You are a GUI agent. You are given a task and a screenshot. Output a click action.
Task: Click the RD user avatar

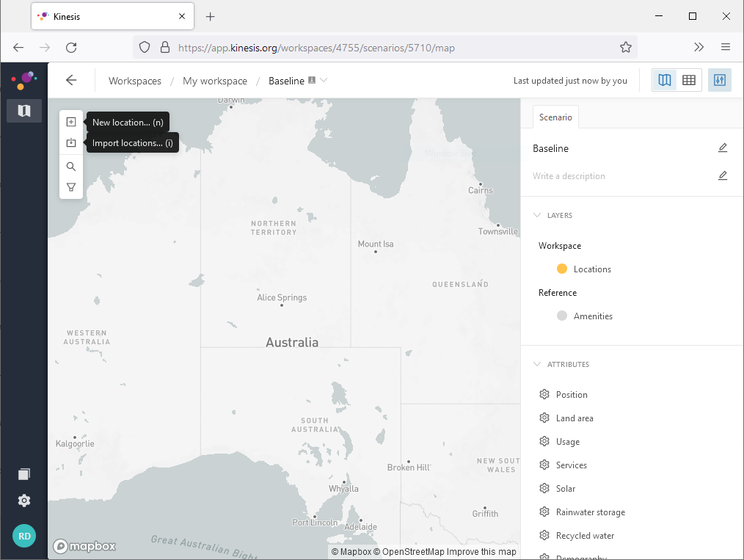click(x=24, y=536)
